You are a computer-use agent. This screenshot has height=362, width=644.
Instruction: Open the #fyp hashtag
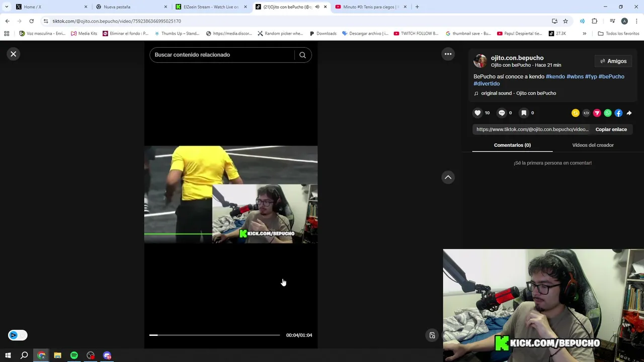tap(591, 76)
